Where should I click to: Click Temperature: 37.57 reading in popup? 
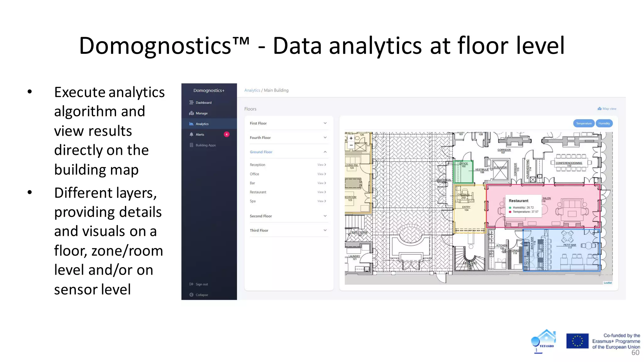click(x=525, y=212)
